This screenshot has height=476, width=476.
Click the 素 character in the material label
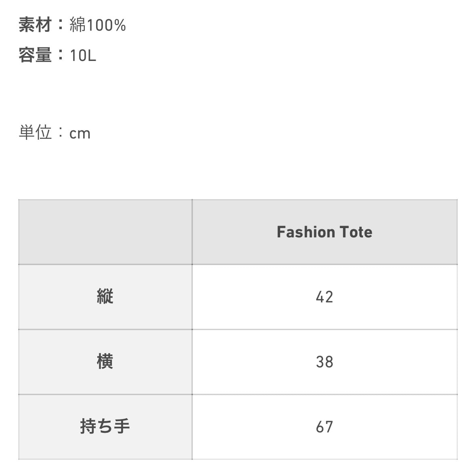27,25
